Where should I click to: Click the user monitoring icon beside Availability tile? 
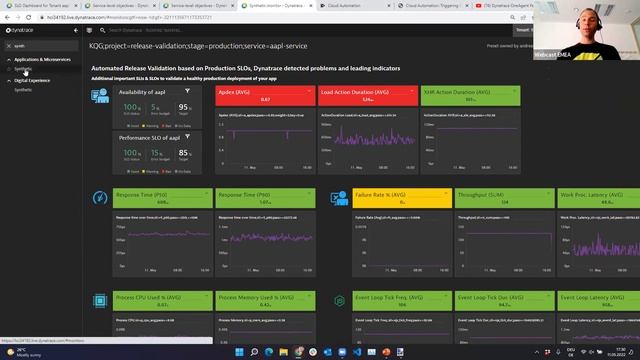click(x=100, y=96)
